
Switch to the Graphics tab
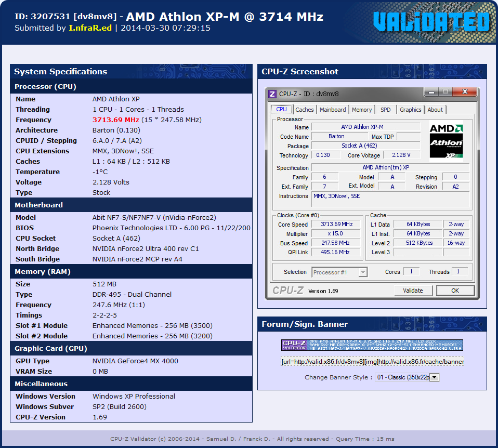click(410, 110)
